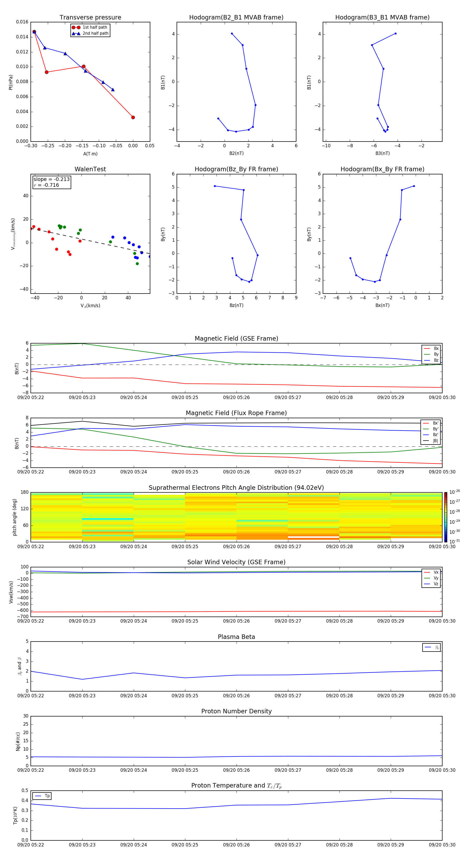This screenshot has width=473, height=868.
Task: Click the red data point at A = 0.00
Action: coord(133,117)
